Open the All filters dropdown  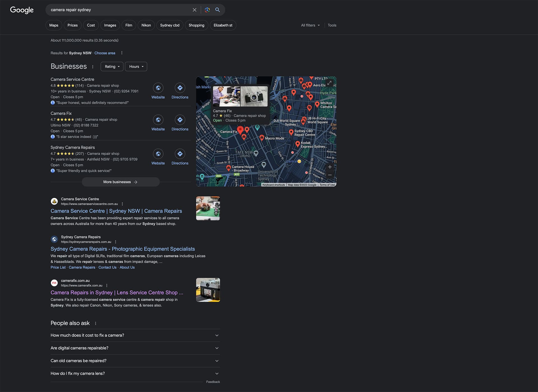[310, 25]
